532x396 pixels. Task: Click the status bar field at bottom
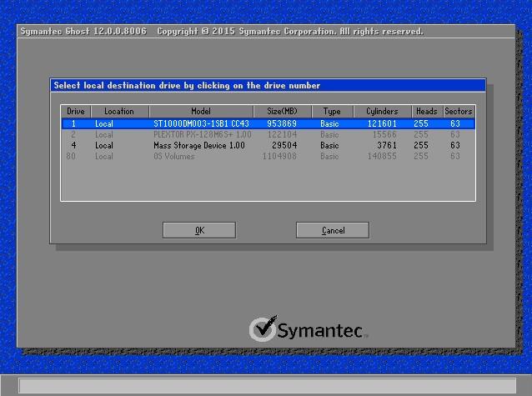click(268, 386)
